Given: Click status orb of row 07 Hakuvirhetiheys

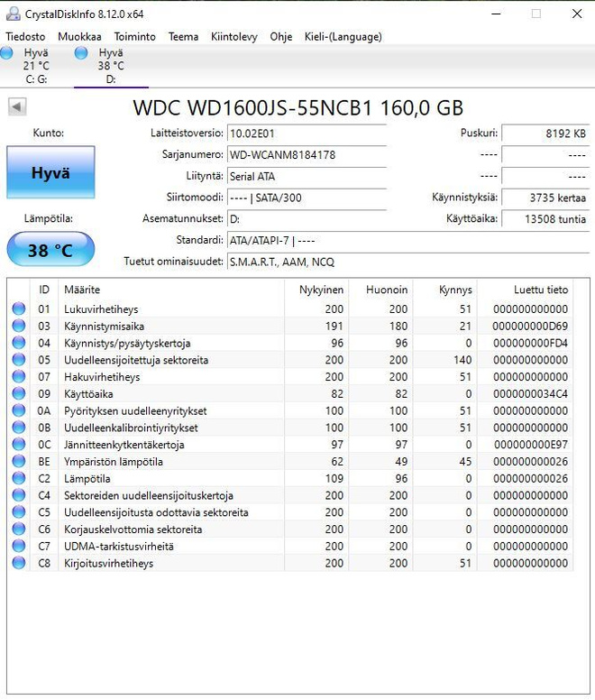Looking at the screenshot, I should 19,377.
